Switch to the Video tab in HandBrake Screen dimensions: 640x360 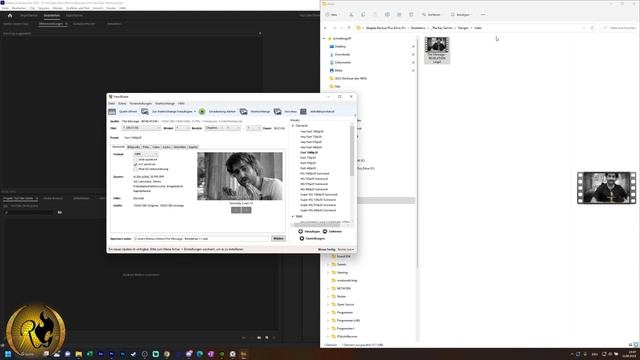coord(156,147)
